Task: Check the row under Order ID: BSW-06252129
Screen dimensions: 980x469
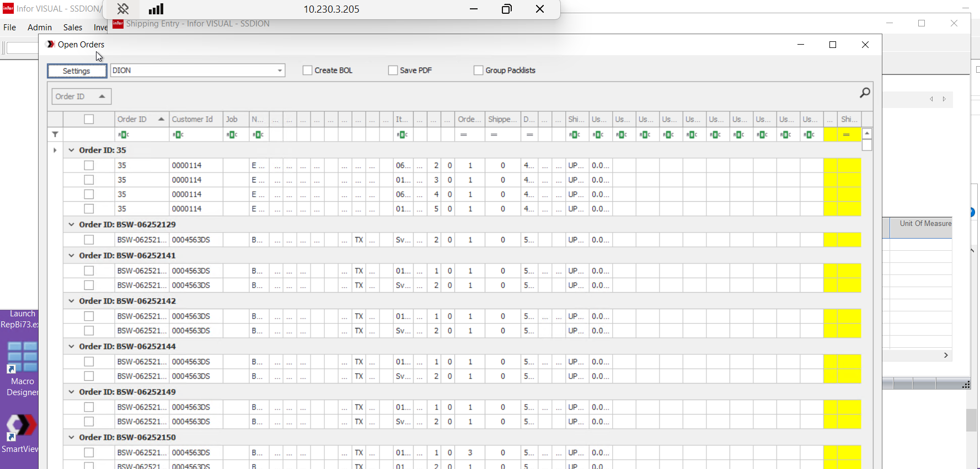Action: (89, 240)
